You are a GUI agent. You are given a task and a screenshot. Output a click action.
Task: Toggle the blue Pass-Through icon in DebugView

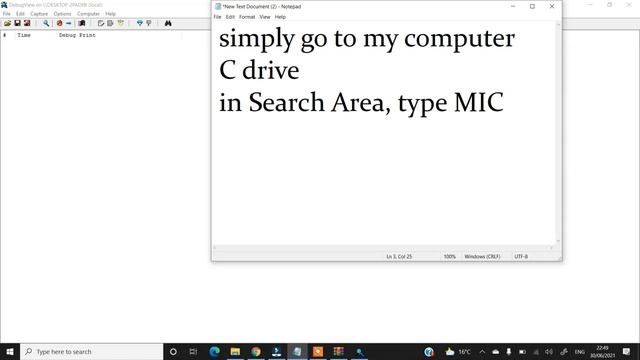69,23
